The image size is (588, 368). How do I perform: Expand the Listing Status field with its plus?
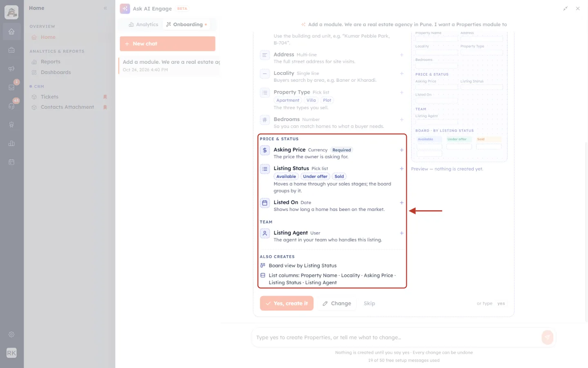tap(402, 169)
